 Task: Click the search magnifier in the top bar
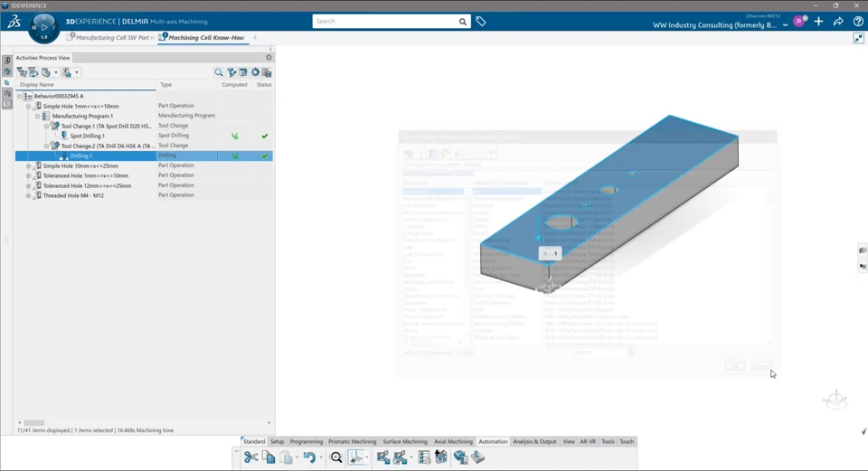click(462, 22)
